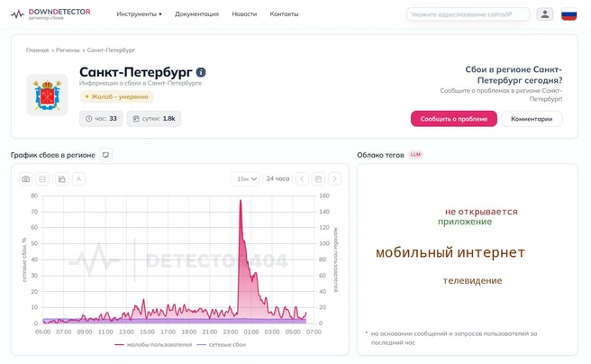Click the user icon in chart toolbar
591x364 pixels.
coord(78,179)
